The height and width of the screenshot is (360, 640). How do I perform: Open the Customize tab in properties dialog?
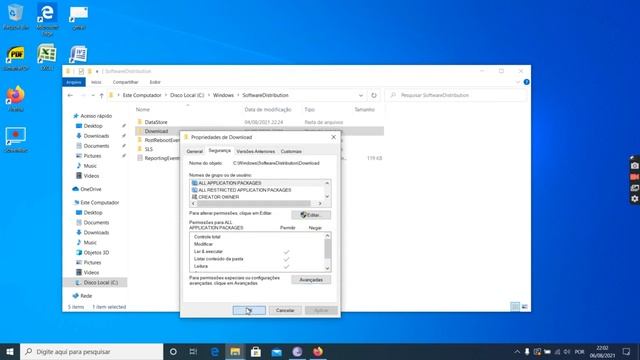(291, 151)
